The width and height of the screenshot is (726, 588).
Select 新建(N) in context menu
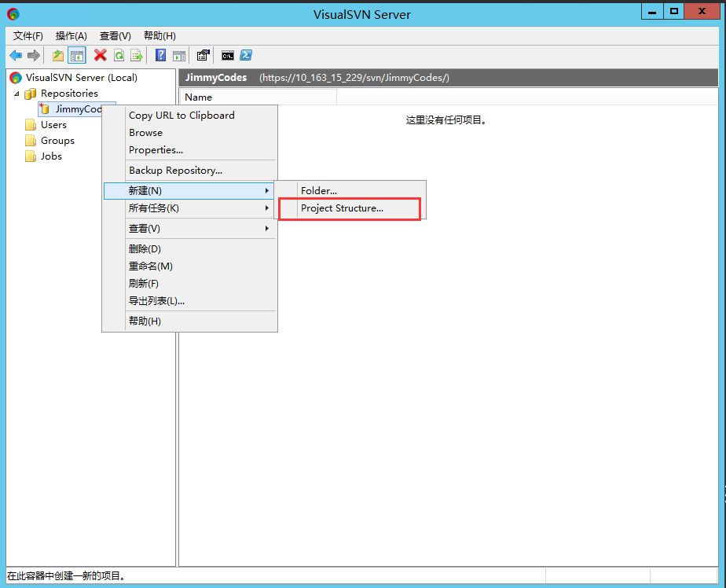tap(190, 190)
